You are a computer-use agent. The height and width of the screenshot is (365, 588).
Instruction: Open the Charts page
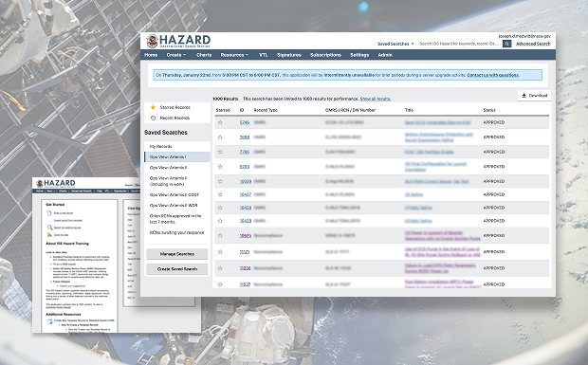coord(204,55)
